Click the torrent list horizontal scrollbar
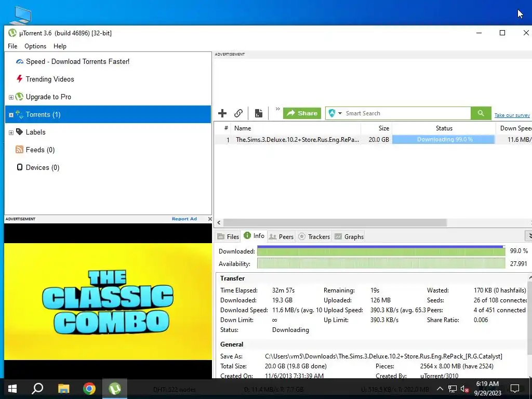This screenshot has width=532, height=399. [x=335, y=222]
